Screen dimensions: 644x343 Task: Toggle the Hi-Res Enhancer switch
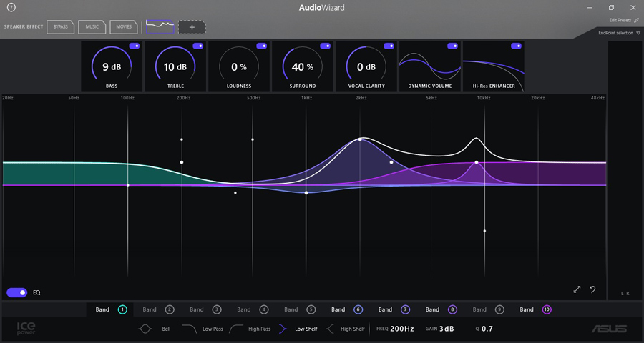coord(516,46)
